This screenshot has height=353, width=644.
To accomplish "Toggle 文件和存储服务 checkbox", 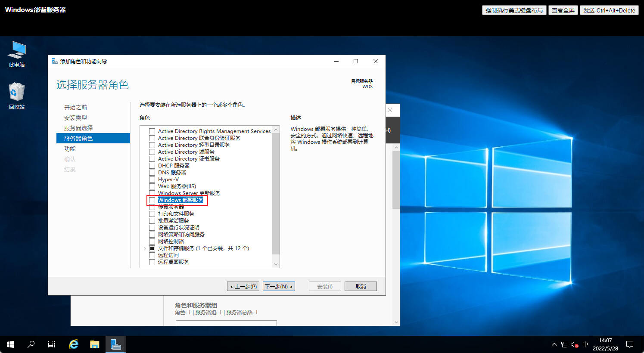I will pyautogui.click(x=152, y=248).
